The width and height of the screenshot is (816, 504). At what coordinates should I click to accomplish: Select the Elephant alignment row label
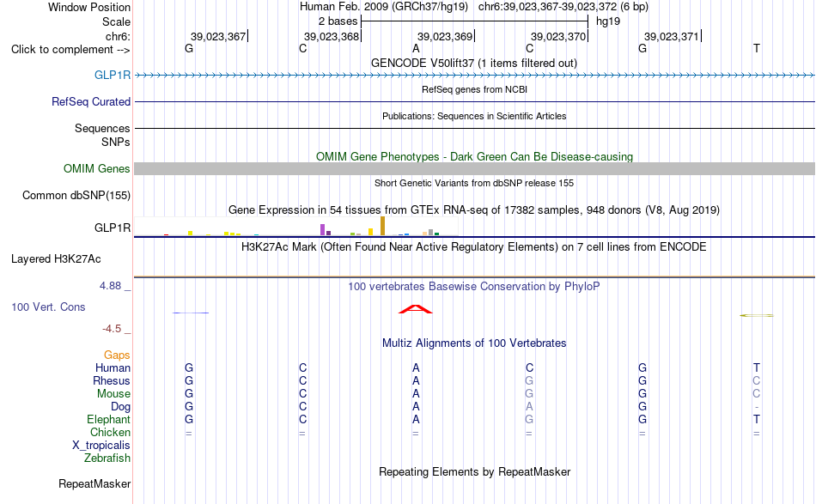coord(108,419)
